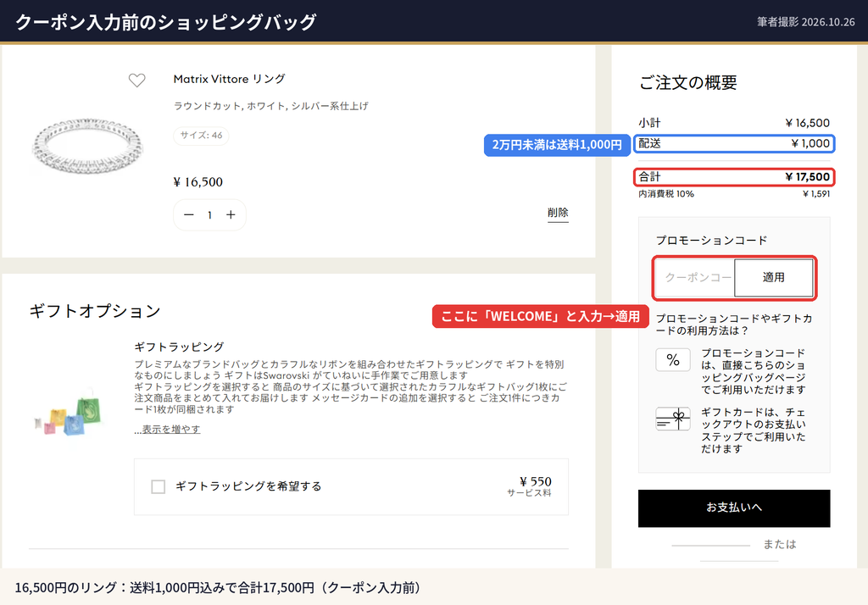Click the ラウンドカット, ホワイト description text
Image resolution: width=868 pixels, height=605 pixels.
click(x=270, y=106)
